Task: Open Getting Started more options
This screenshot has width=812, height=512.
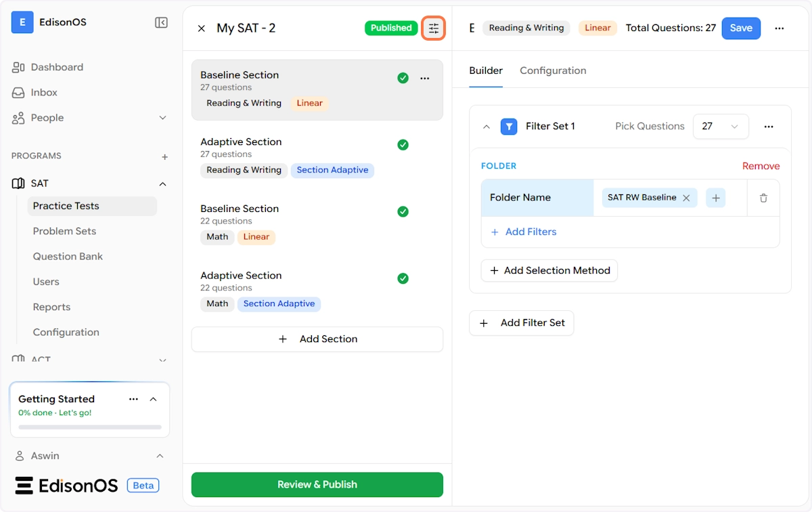Action: [x=133, y=399]
